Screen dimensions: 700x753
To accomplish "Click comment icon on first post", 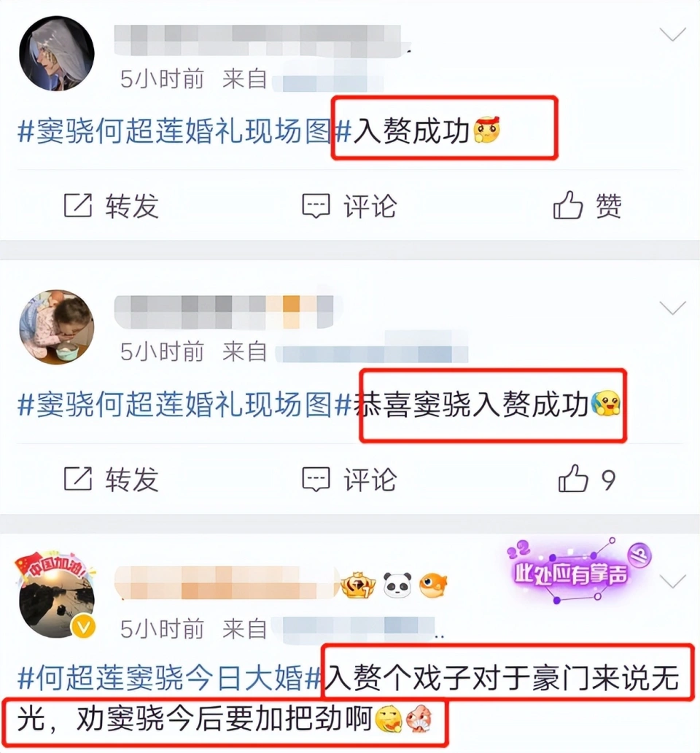I will (x=316, y=206).
